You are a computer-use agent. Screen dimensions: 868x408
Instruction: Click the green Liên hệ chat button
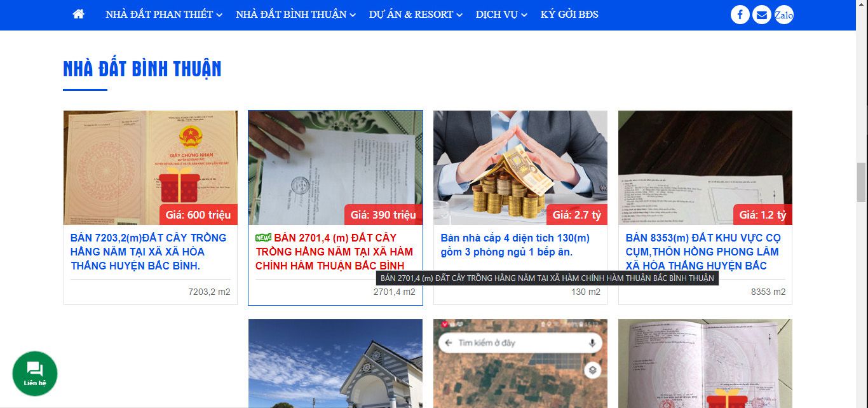point(35,373)
